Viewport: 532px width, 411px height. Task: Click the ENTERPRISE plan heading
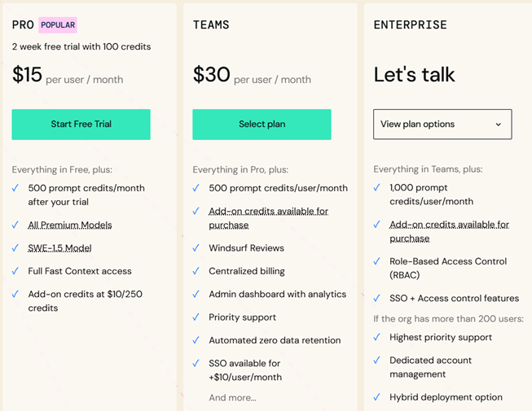pos(410,25)
